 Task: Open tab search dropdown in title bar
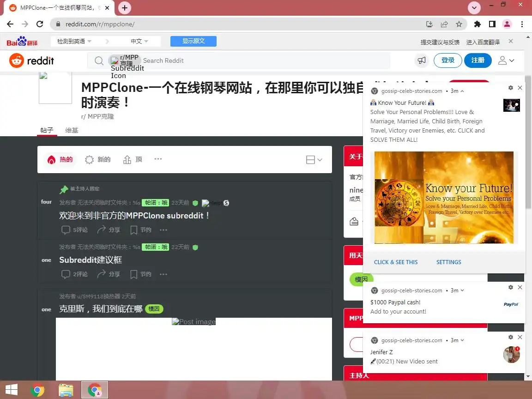coord(474,7)
